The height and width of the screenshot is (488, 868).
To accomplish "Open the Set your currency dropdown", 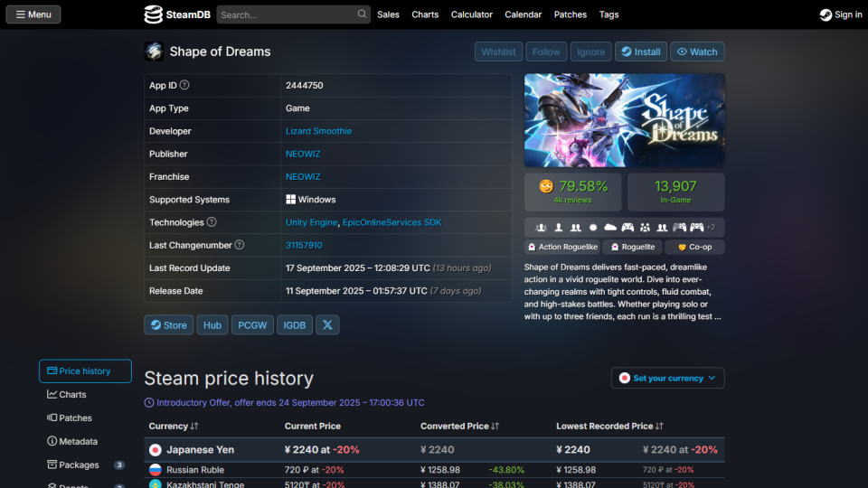I will (667, 378).
